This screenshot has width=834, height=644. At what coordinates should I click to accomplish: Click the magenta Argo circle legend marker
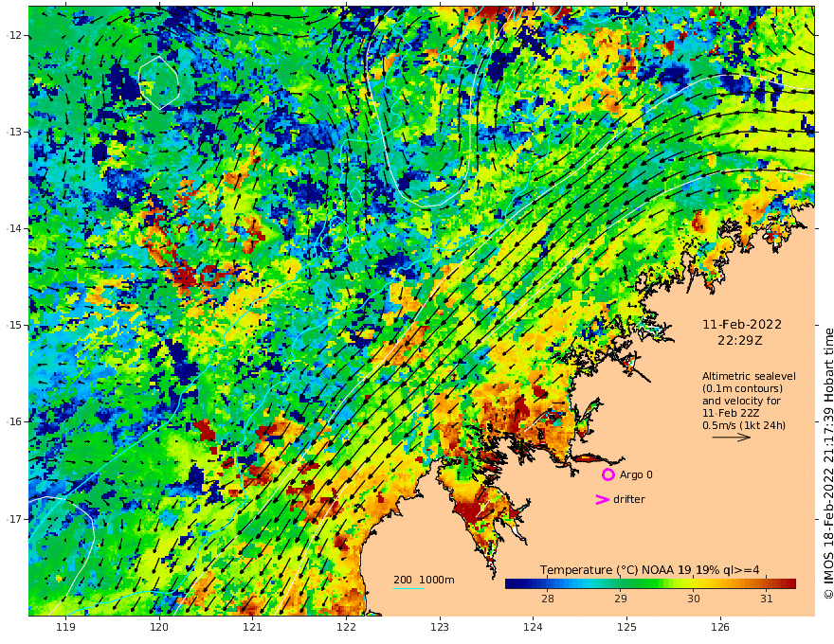(x=607, y=474)
